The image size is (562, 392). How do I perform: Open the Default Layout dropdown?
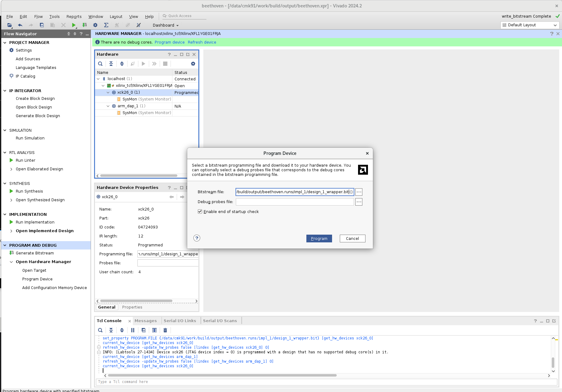[x=530, y=25]
